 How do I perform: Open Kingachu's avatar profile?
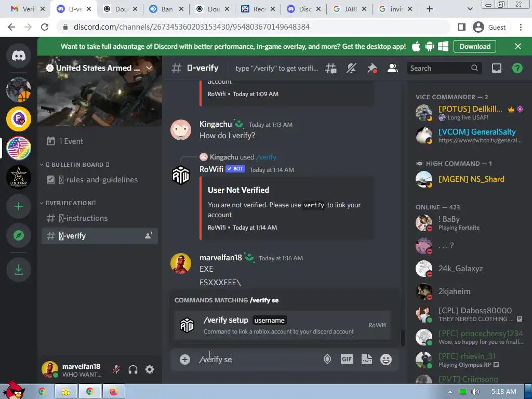(x=180, y=129)
